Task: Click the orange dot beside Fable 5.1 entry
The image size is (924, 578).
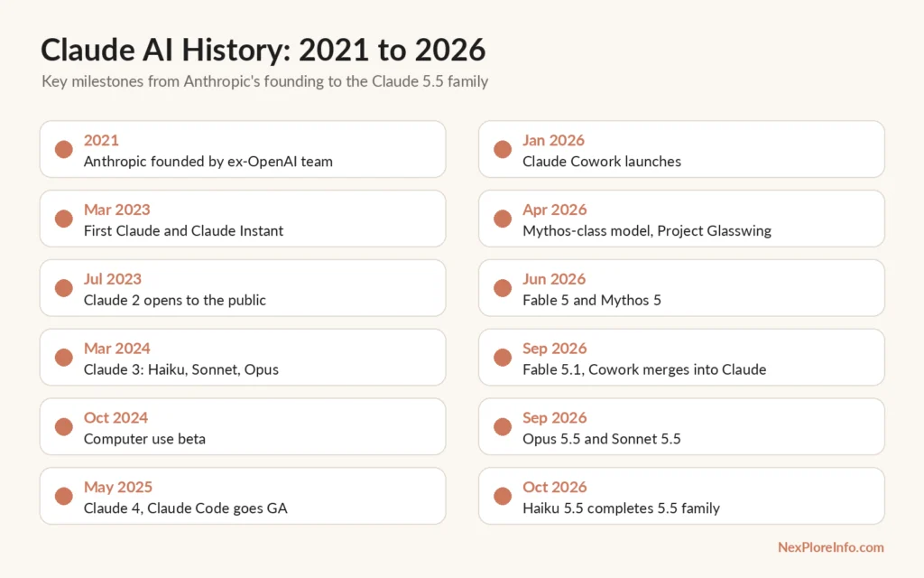Action: [503, 358]
